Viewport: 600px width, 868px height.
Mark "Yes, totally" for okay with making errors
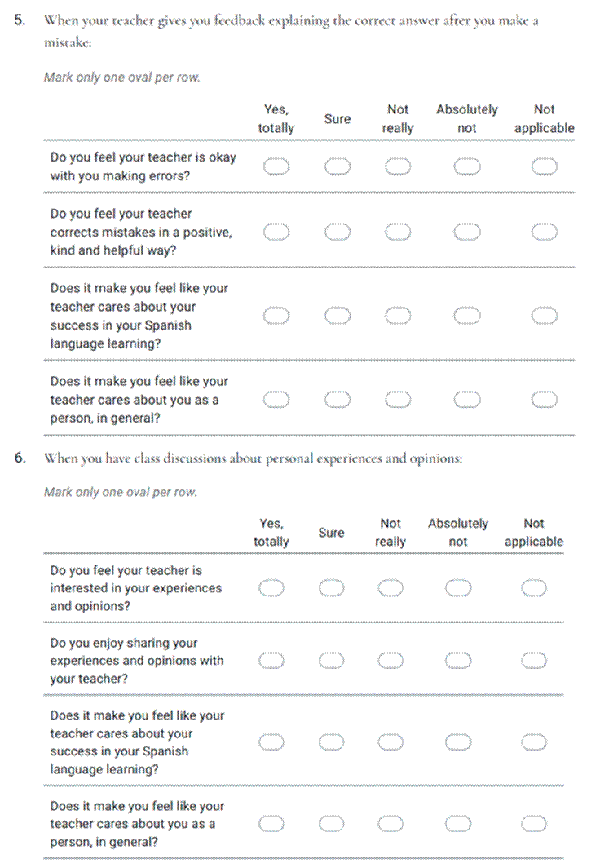[x=277, y=167]
